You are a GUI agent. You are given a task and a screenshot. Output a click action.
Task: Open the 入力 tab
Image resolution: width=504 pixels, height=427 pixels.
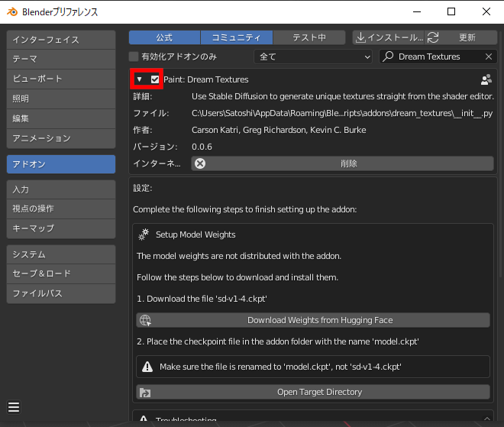tap(61, 189)
